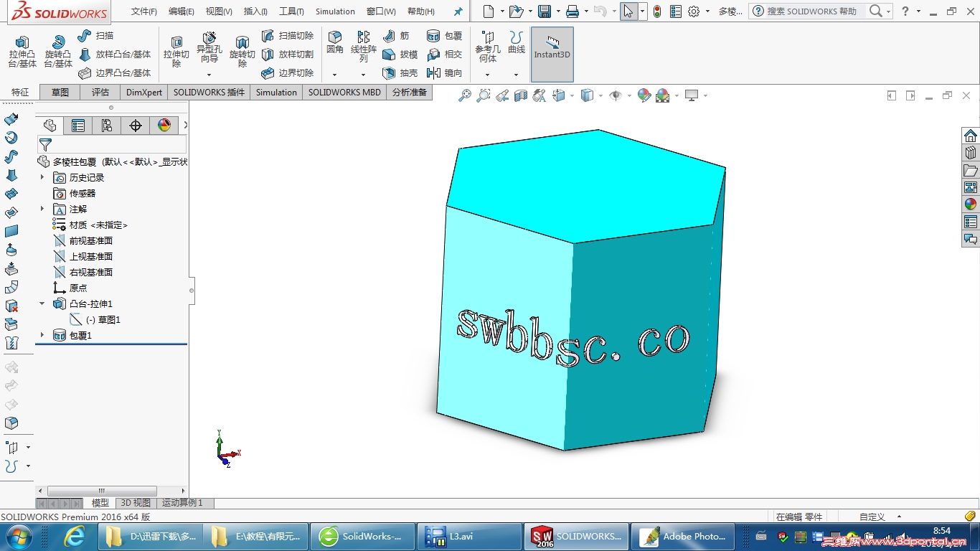Open the 工具(T) menu
This screenshot has width=980, height=551.
(x=291, y=11)
